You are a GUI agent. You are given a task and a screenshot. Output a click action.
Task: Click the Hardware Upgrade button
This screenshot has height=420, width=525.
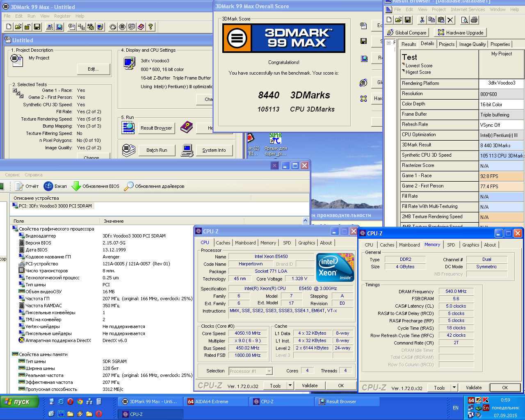click(x=461, y=32)
